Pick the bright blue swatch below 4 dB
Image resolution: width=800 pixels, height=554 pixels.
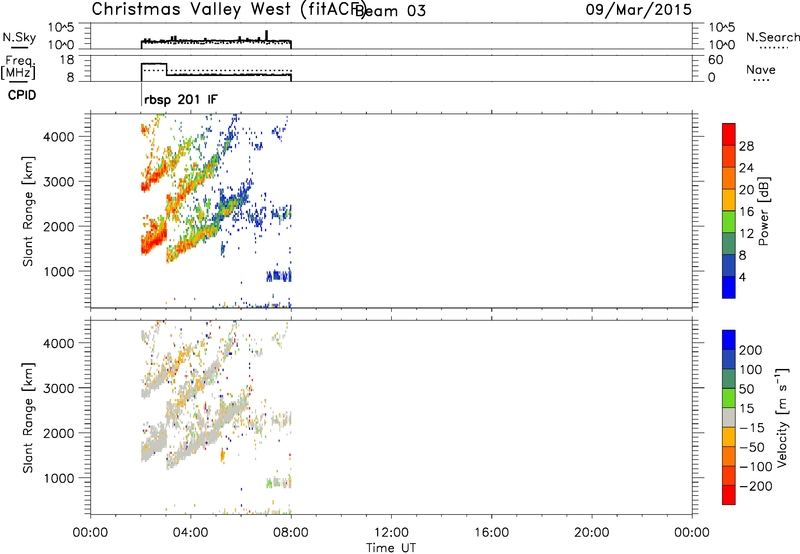[x=729, y=287]
